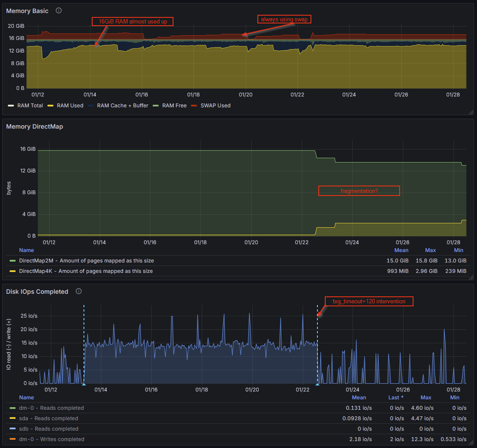Click the DirectMap4K yellow color swatch
This screenshot has height=448, width=477.
point(13,271)
